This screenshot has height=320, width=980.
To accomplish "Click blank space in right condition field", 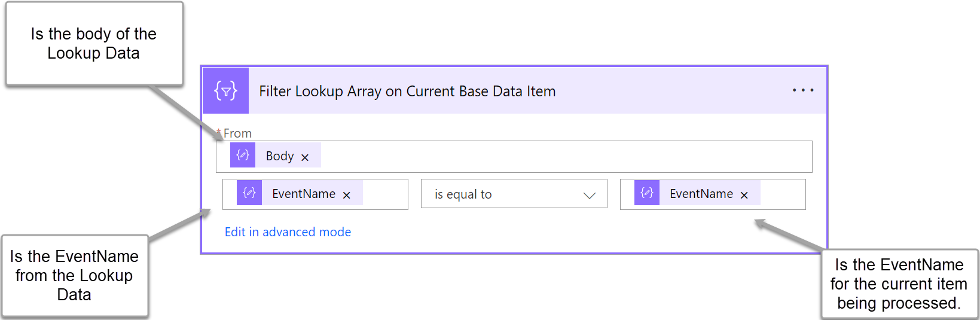I will [782, 194].
